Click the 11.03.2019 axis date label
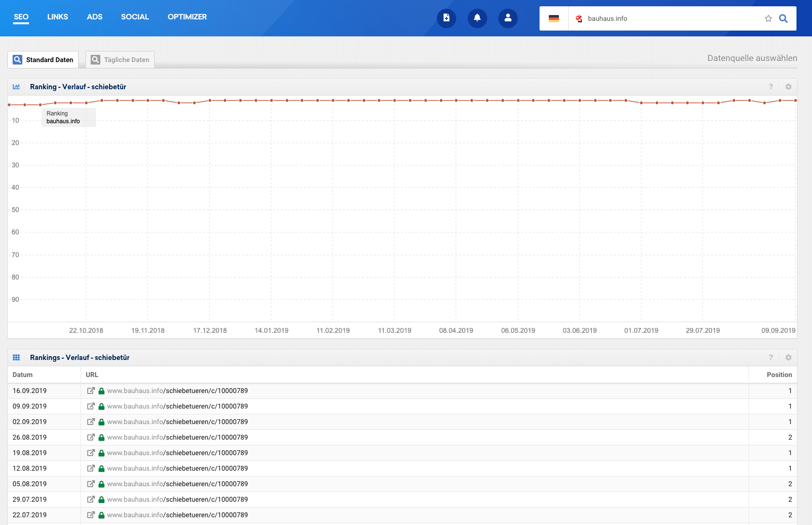 click(x=395, y=330)
